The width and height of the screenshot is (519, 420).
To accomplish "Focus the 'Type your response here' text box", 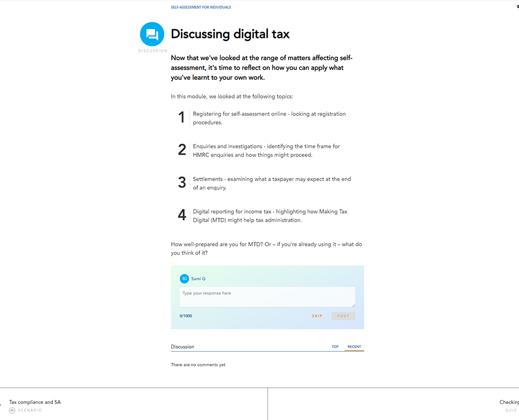I will click(x=267, y=297).
